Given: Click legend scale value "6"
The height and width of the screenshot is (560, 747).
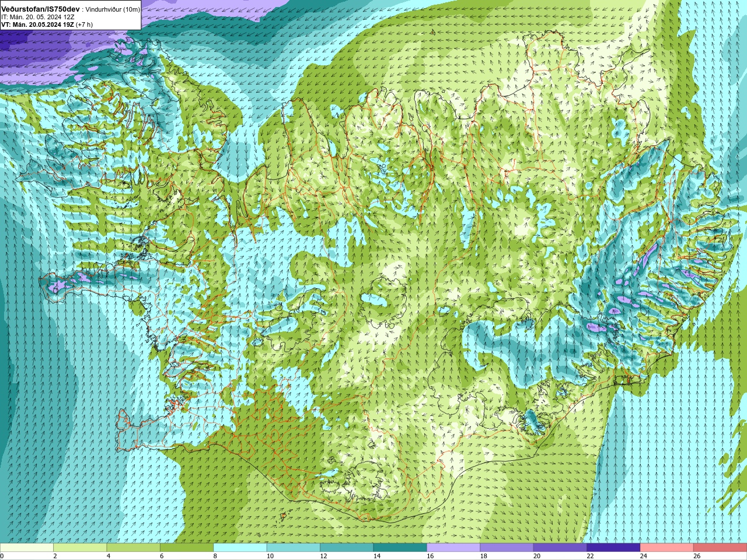Looking at the screenshot, I should tap(162, 556).
